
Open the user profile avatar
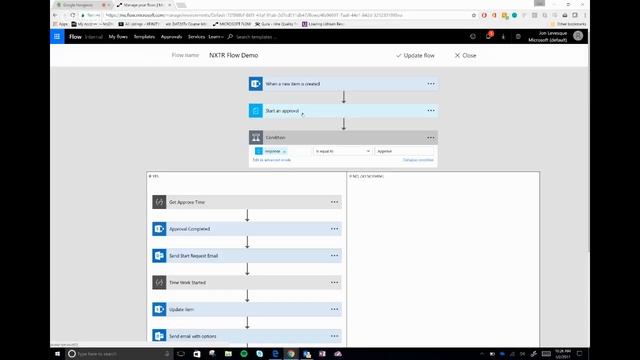coord(578,36)
